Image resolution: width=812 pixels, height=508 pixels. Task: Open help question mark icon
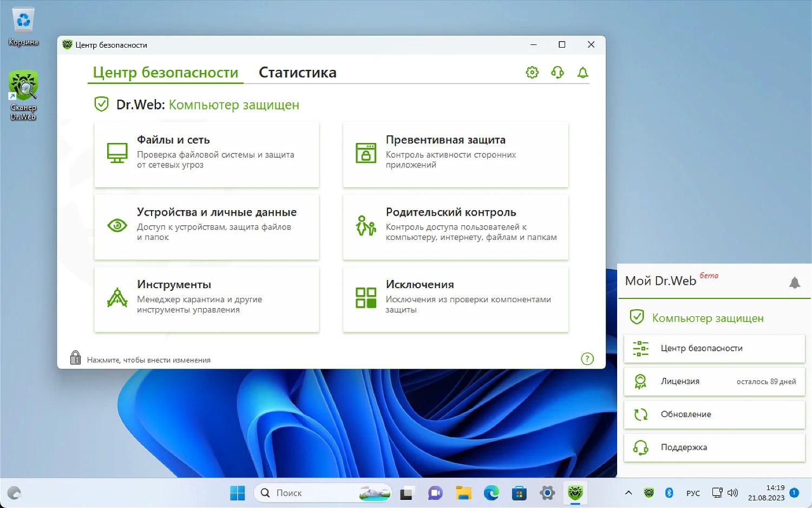click(x=587, y=359)
